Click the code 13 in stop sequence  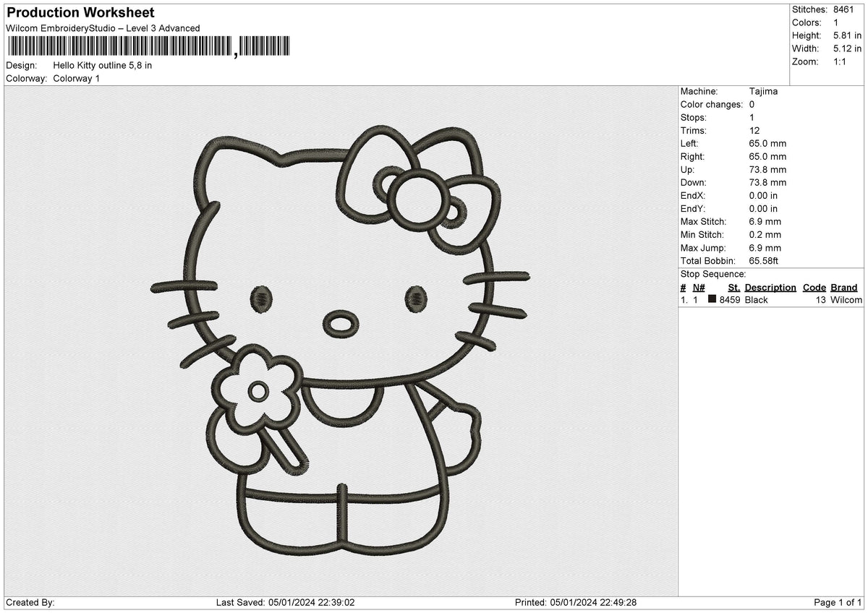pyautogui.click(x=821, y=299)
